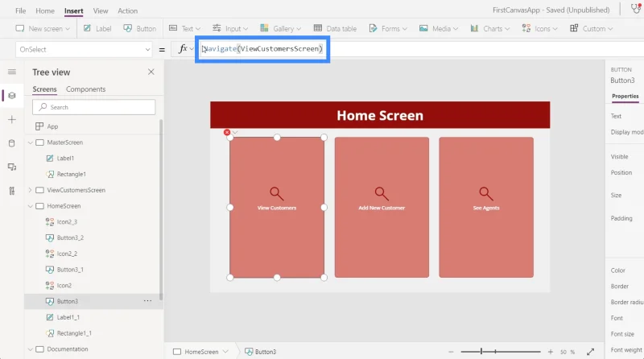Expand the ViewCustomersScreen node
This screenshot has height=359, width=644.
click(30, 190)
